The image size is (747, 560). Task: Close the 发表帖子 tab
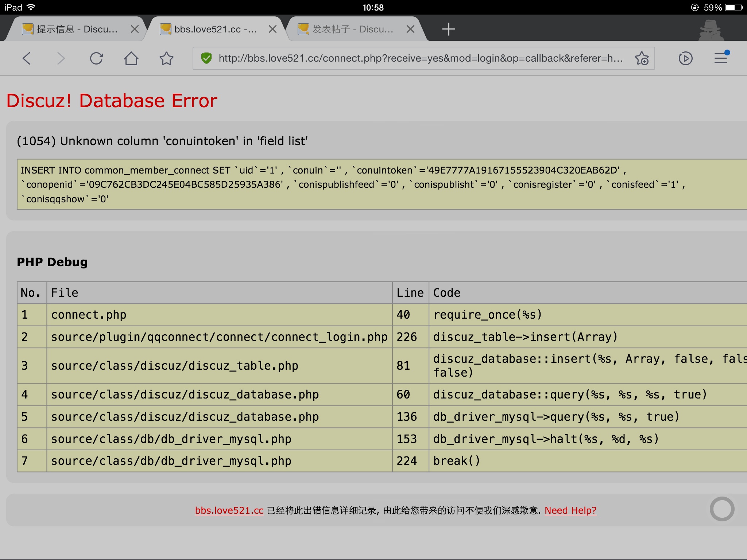[410, 29]
